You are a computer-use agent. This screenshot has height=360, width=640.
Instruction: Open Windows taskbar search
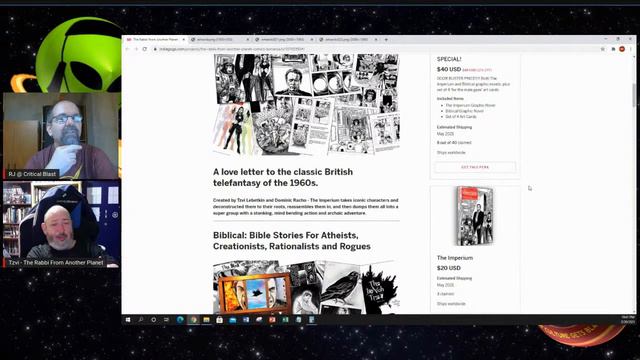coord(141,320)
